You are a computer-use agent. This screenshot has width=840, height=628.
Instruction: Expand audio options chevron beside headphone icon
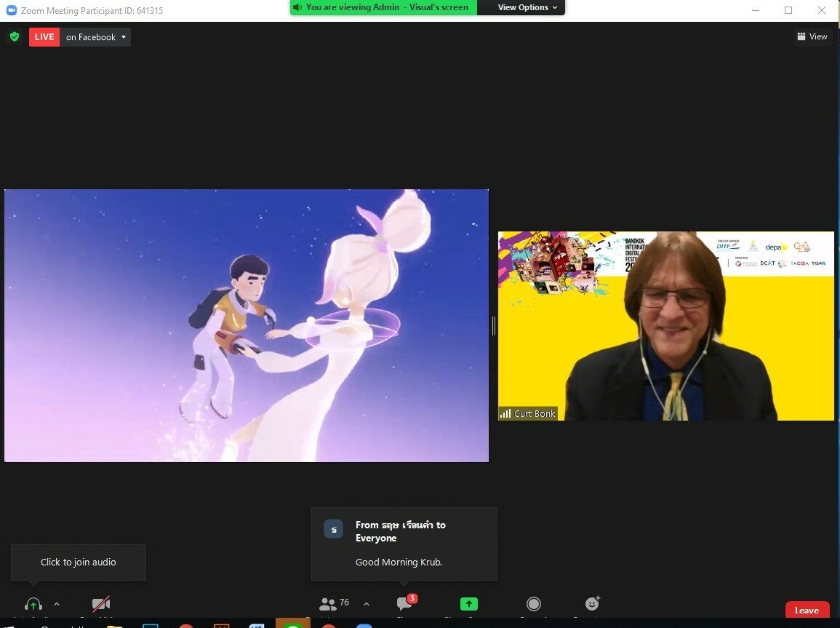pyautogui.click(x=57, y=604)
